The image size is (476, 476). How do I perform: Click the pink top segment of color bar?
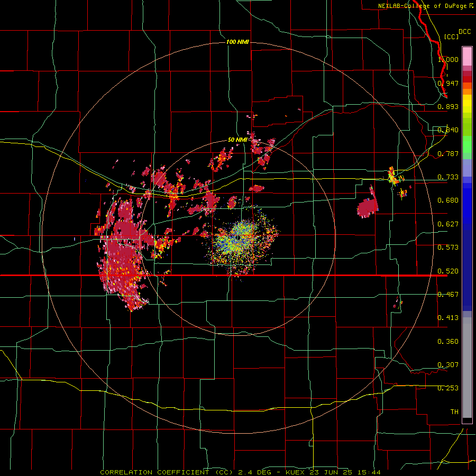click(x=467, y=57)
